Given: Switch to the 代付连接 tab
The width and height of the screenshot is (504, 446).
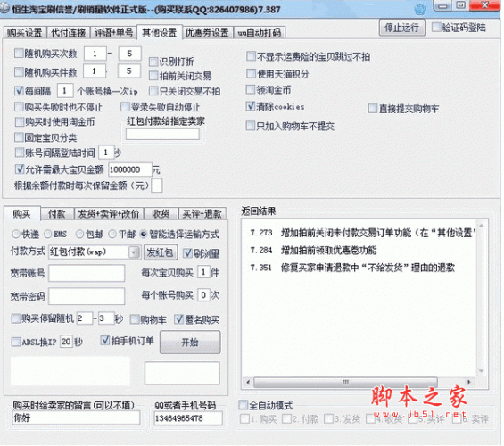Looking at the screenshot, I should coord(68,32).
